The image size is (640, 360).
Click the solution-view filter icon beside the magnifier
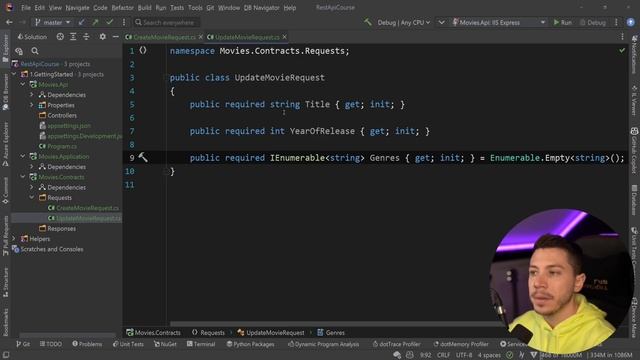(19, 51)
